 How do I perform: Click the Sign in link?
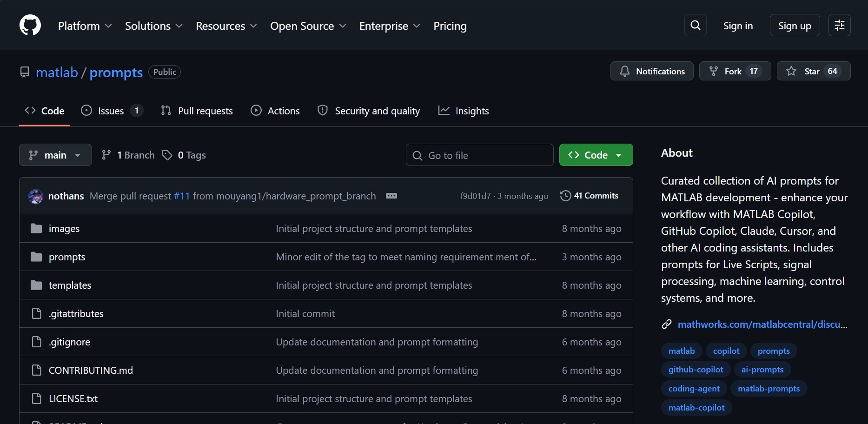pos(738,26)
